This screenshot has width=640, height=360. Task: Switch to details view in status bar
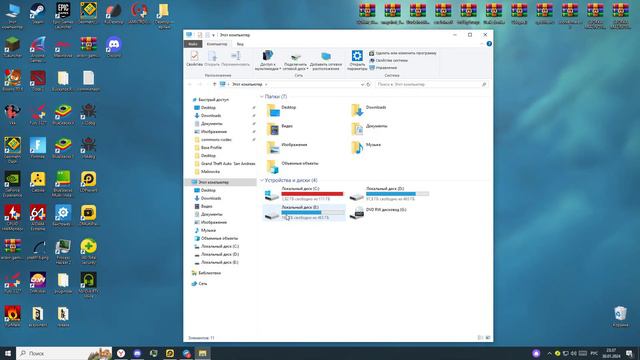coord(480,338)
